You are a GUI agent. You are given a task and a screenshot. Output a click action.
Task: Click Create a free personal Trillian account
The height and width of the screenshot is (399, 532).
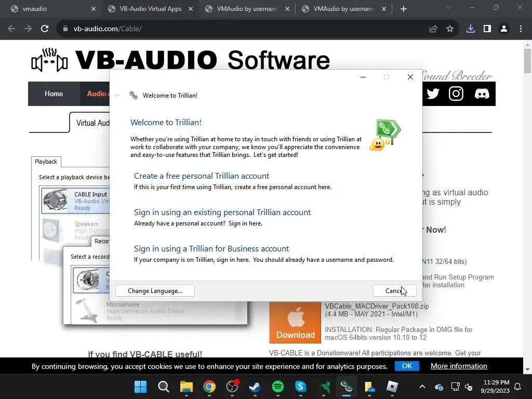pos(201,176)
